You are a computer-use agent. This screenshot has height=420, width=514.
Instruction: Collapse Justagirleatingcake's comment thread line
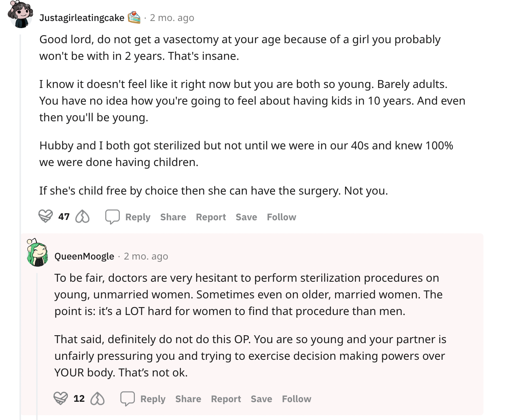click(20, 226)
